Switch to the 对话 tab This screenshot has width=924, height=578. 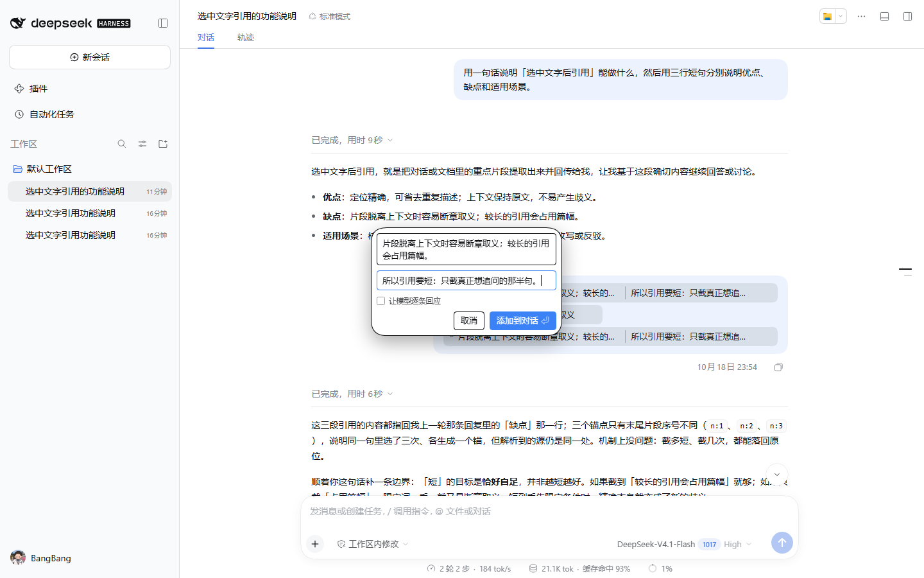tap(206, 37)
